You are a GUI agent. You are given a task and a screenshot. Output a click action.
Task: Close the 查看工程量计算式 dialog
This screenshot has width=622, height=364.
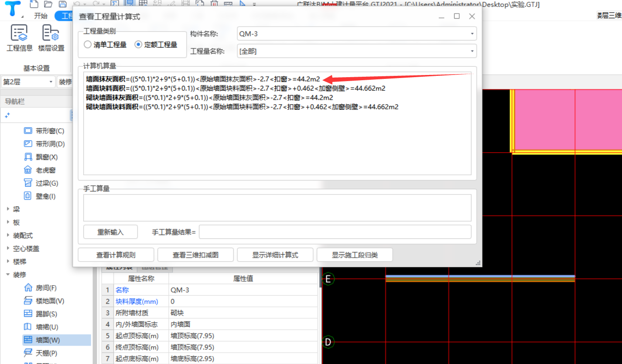coord(472,16)
